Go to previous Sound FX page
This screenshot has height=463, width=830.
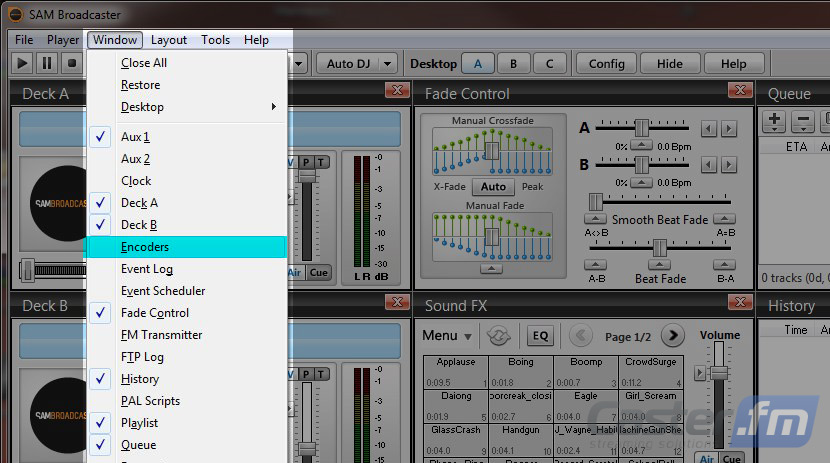pyautogui.click(x=581, y=335)
